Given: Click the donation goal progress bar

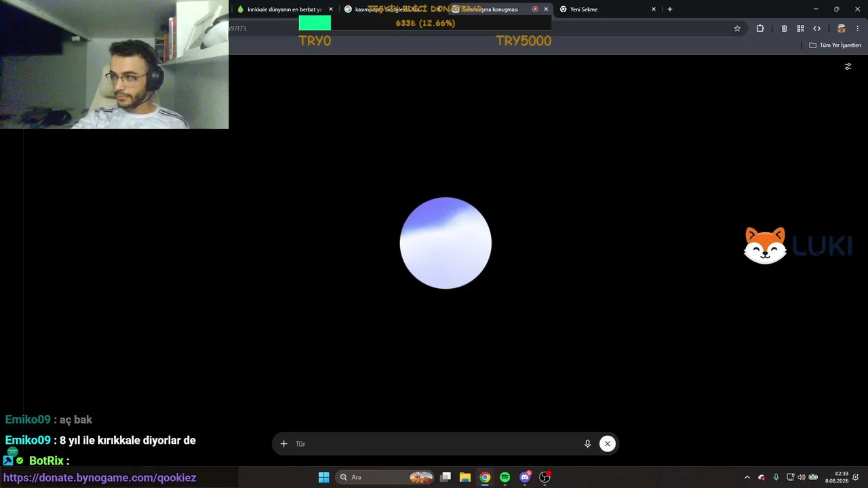Looking at the screenshot, I should 425,23.
